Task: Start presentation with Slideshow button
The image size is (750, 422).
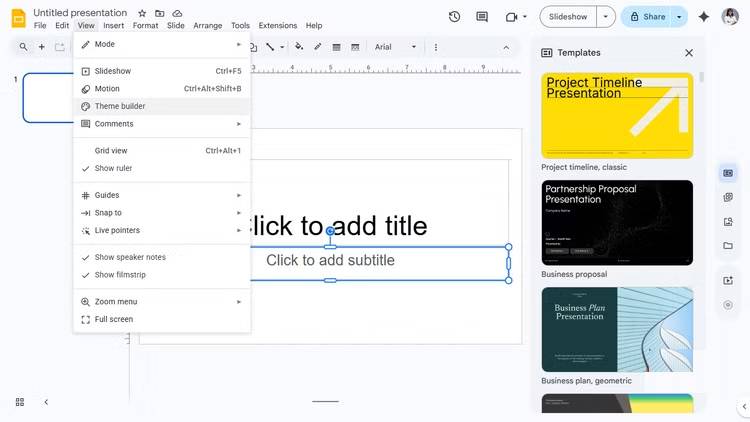Action: [x=568, y=17]
